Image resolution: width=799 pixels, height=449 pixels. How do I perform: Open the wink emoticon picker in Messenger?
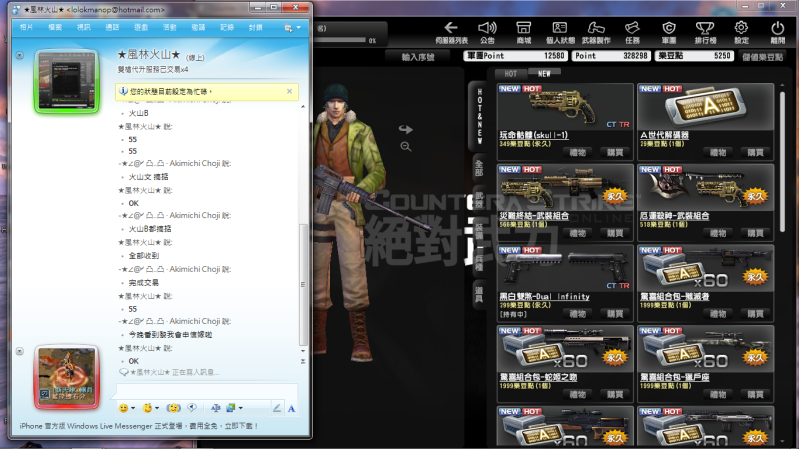pos(148,408)
